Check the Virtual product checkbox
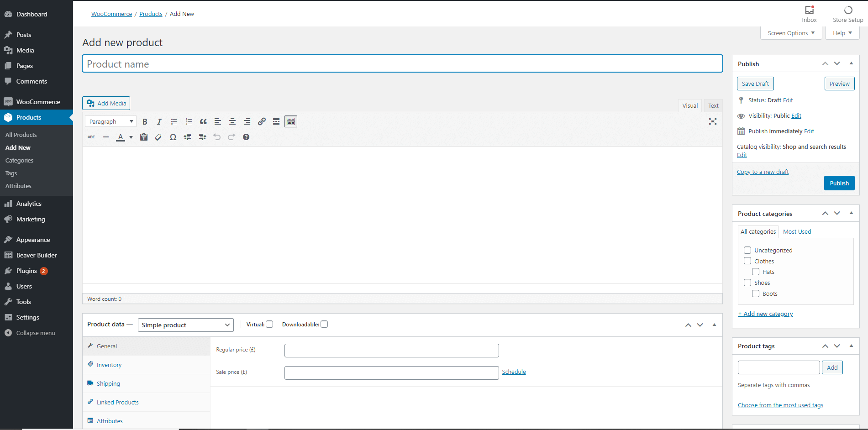 coord(269,324)
